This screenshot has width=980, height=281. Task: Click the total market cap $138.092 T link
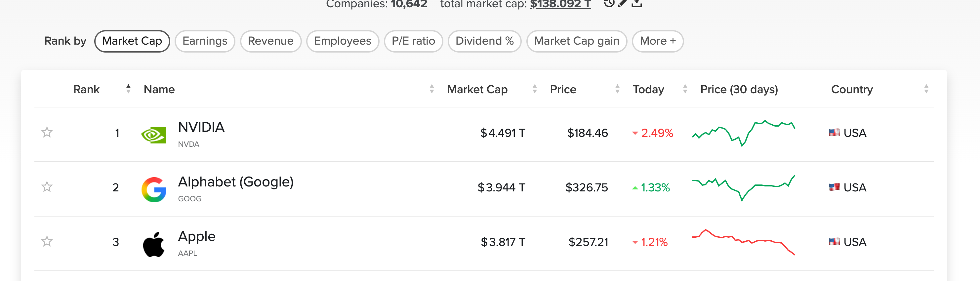pyautogui.click(x=560, y=4)
